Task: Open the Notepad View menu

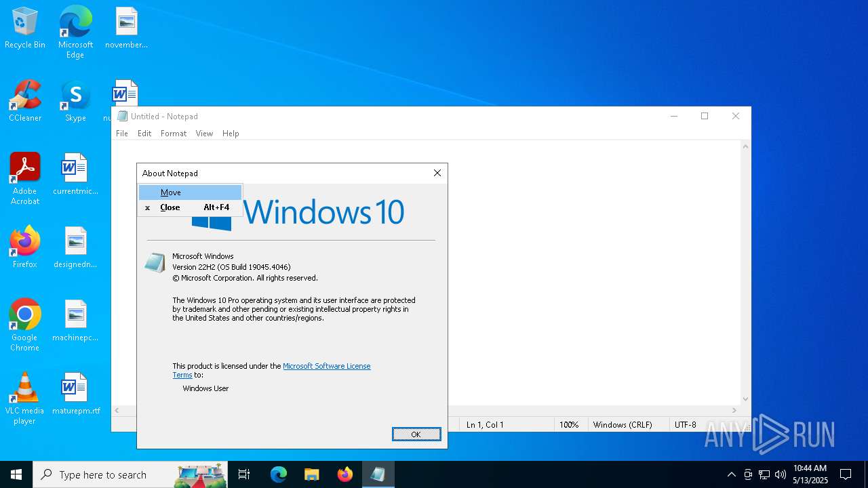Action: (204, 134)
